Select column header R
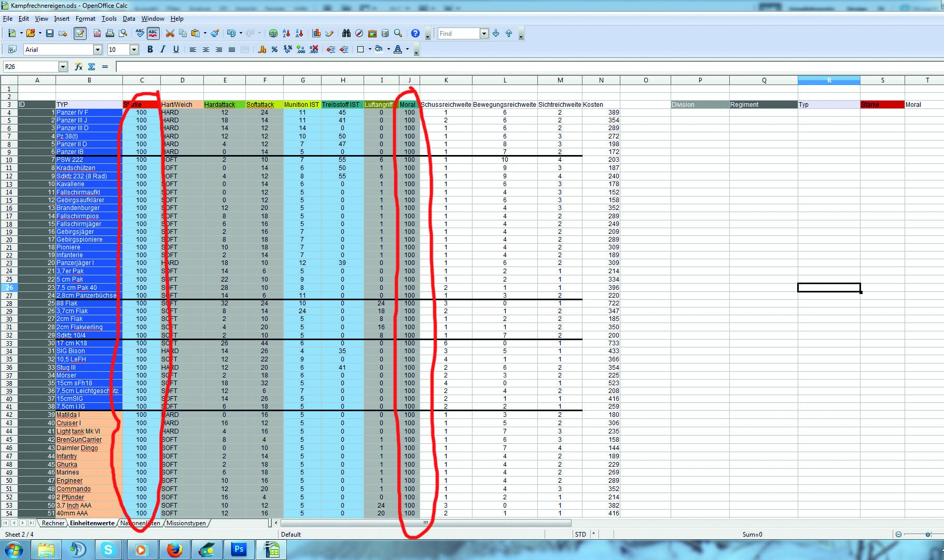The width and height of the screenshot is (944, 560). [x=829, y=80]
